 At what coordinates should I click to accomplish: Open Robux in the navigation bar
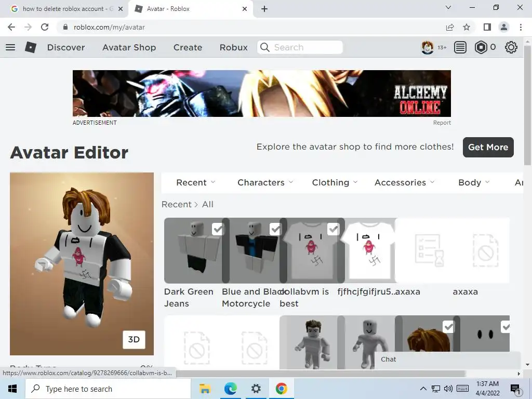pos(233,47)
